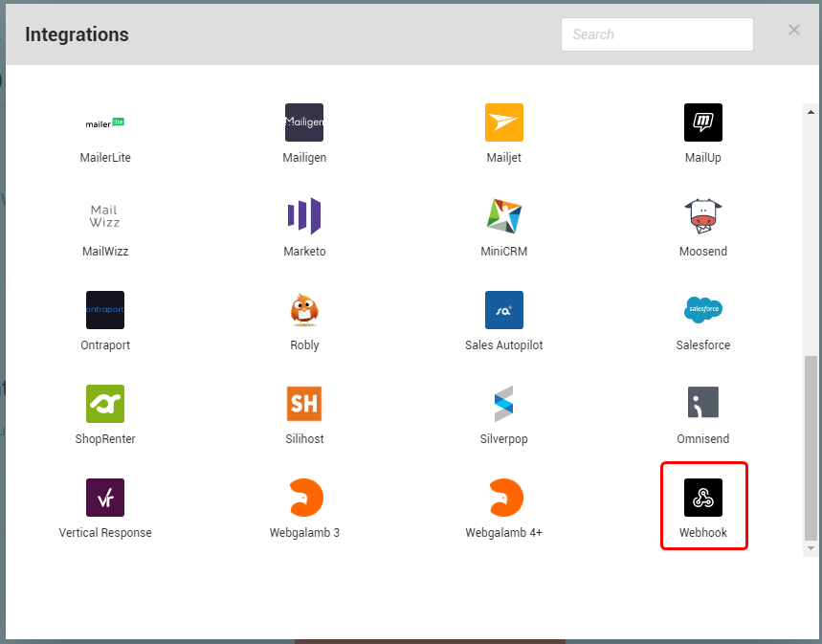Choose the Mailigen integration icon
The width and height of the screenshot is (822, 644).
pyautogui.click(x=304, y=122)
